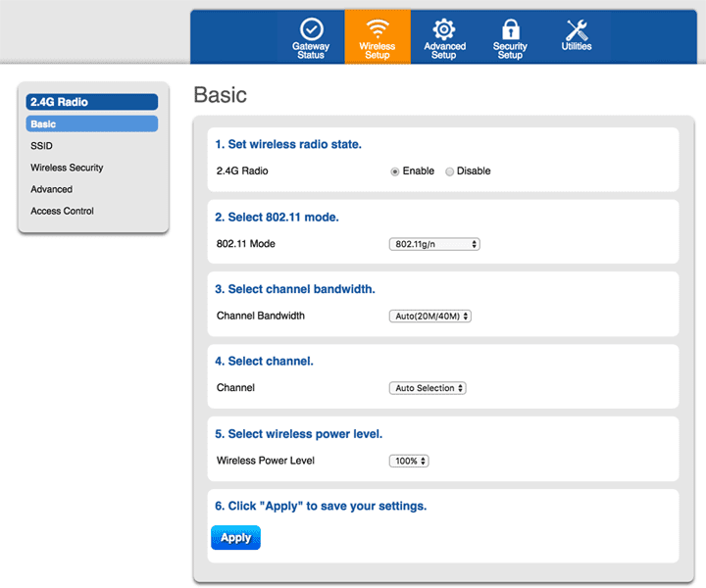Open the Channel Auto Selection dropdown
This screenshot has height=588, width=706.
tap(428, 388)
